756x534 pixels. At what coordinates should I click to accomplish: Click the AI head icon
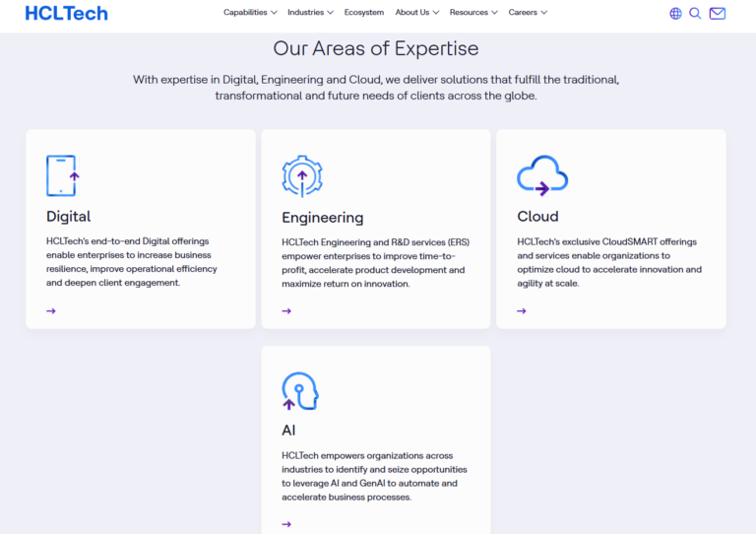pyautogui.click(x=299, y=391)
